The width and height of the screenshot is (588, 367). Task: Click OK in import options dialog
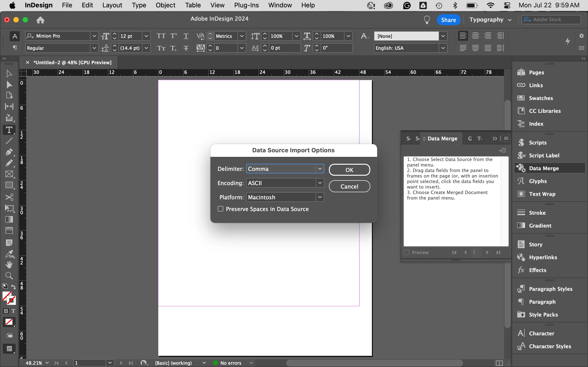[349, 170]
